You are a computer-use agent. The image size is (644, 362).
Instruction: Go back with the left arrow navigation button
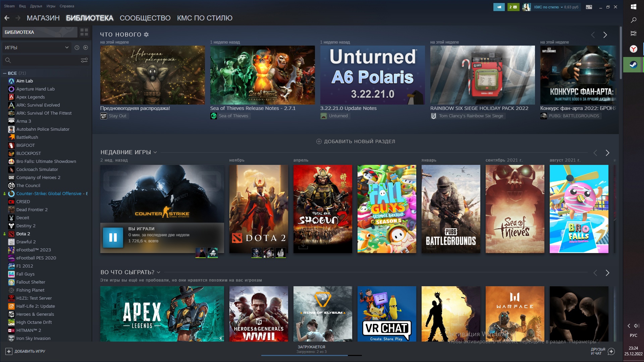(x=7, y=18)
